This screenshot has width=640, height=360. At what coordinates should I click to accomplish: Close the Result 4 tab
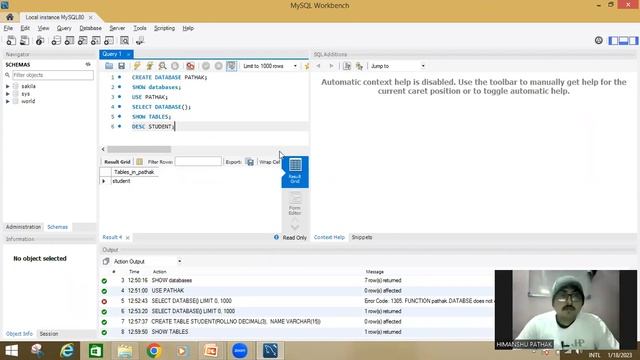pyautogui.click(x=128, y=238)
